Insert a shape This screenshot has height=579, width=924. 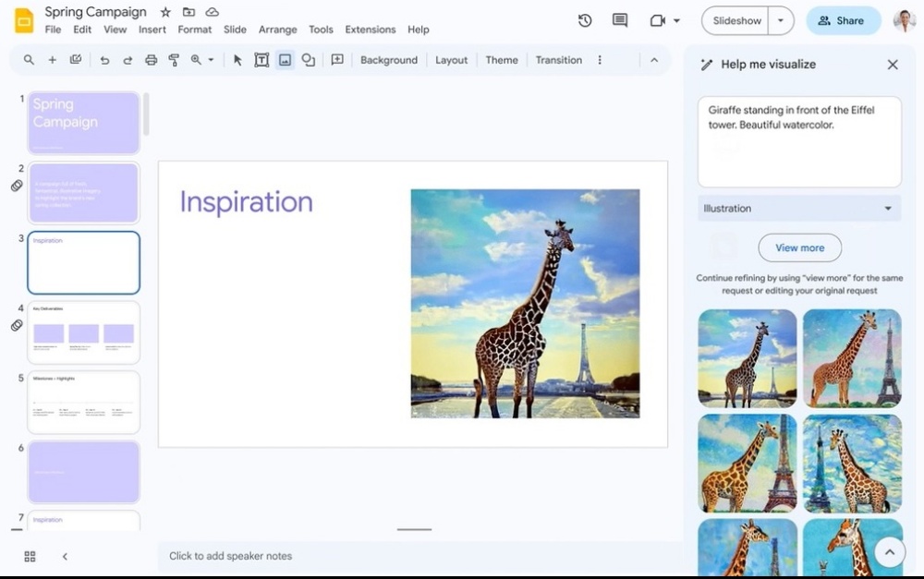(308, 59)
